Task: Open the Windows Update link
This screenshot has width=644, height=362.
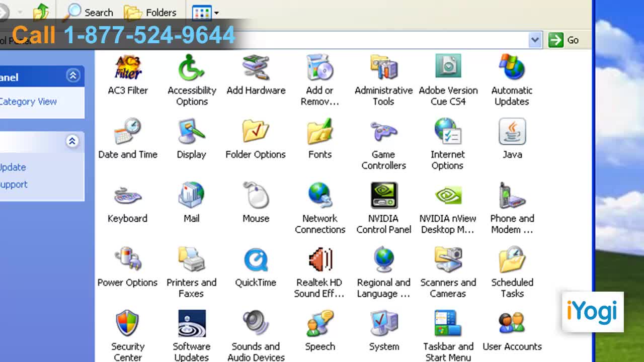Action: point(13,167)
